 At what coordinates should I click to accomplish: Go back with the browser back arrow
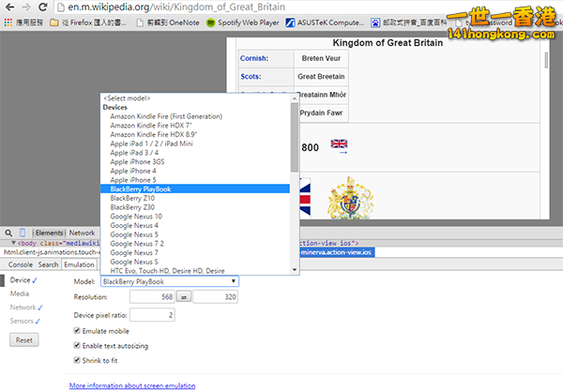9,7
